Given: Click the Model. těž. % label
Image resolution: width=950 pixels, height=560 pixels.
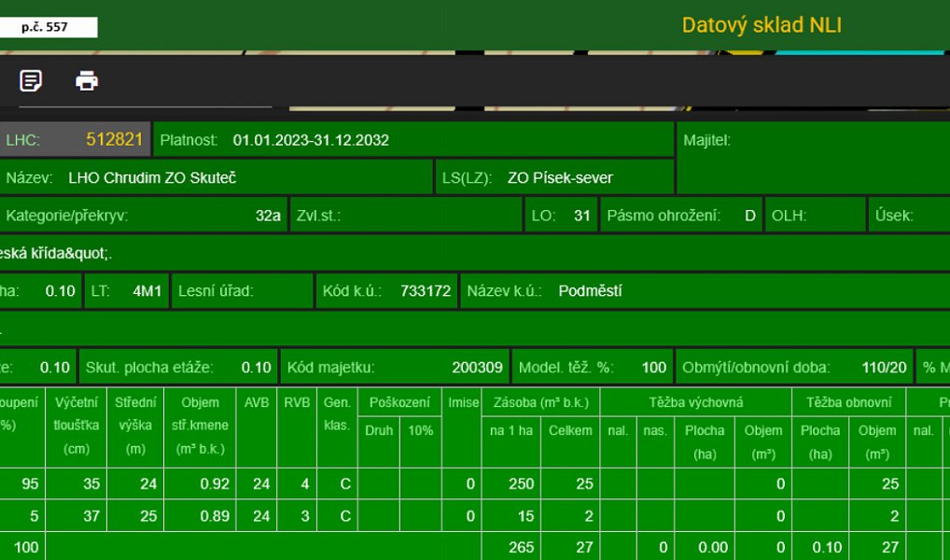Looking at the screenshot, I should pos(566,368).
